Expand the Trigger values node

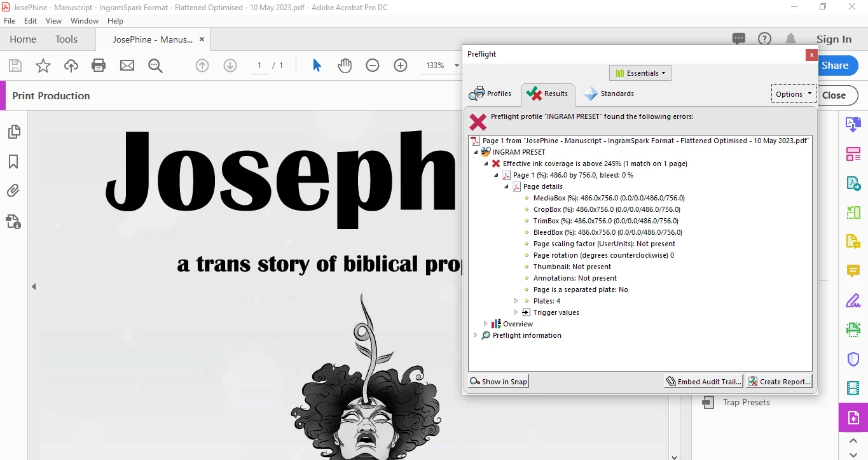516,312
